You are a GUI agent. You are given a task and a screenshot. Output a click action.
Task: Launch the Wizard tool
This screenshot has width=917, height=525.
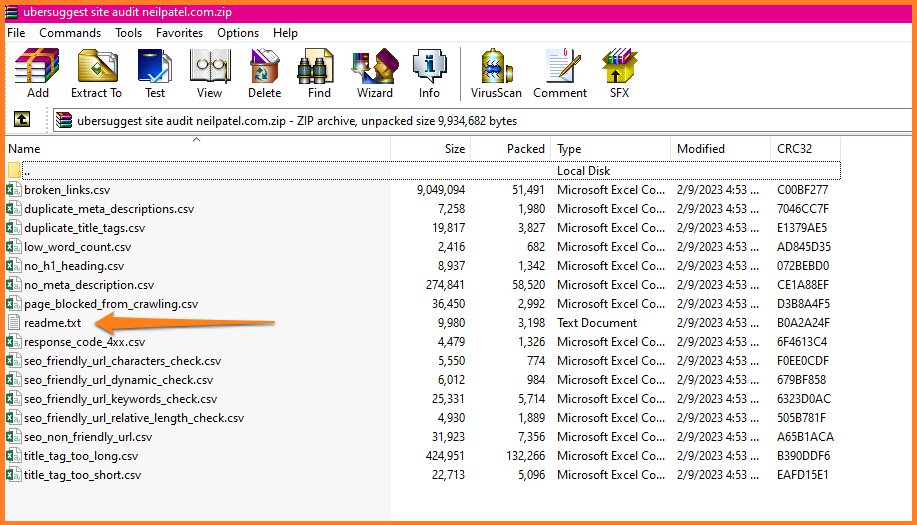click(x=375, y=74)
